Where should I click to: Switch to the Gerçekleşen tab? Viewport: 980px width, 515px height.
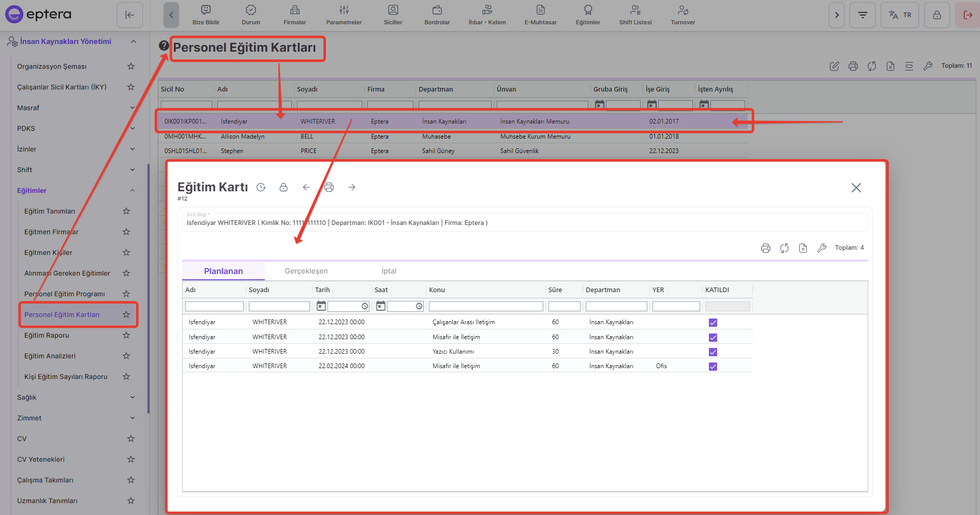[306, 271]
